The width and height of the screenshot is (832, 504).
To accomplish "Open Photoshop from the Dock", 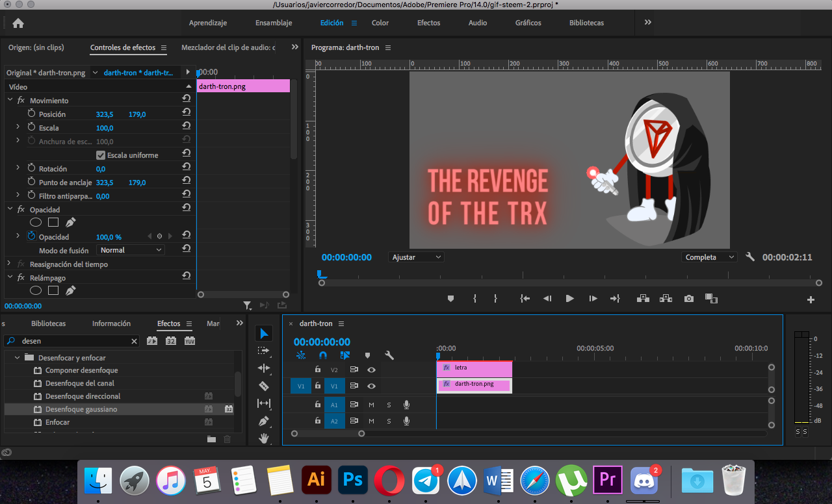I will point(353,480).
